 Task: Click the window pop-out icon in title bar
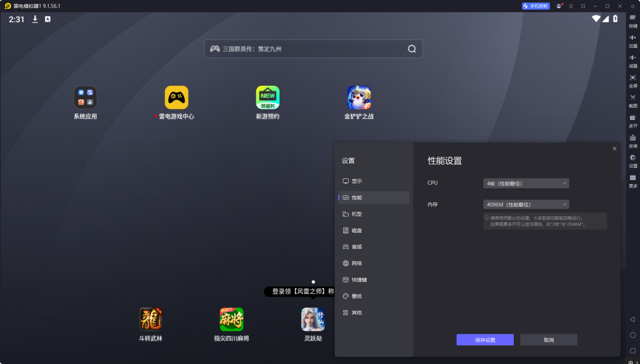(x=583, y=6)
